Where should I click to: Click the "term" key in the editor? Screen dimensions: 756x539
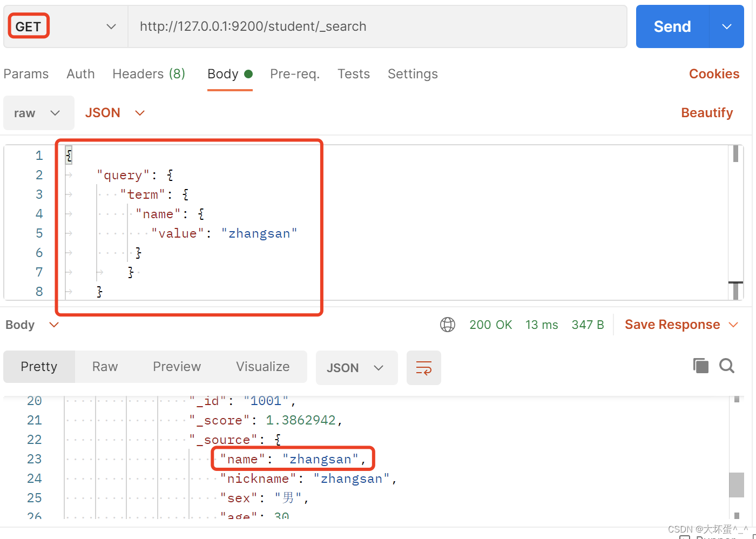point(143,194)
